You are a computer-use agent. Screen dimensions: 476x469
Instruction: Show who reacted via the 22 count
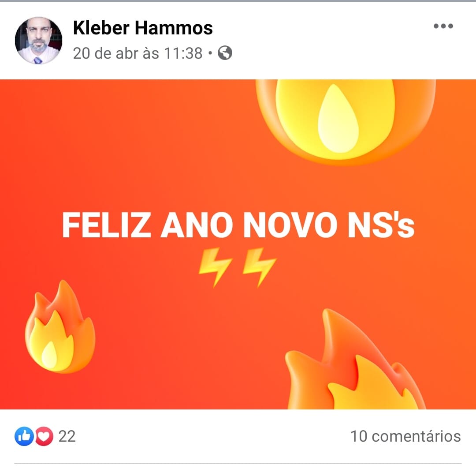click(67, 436)
